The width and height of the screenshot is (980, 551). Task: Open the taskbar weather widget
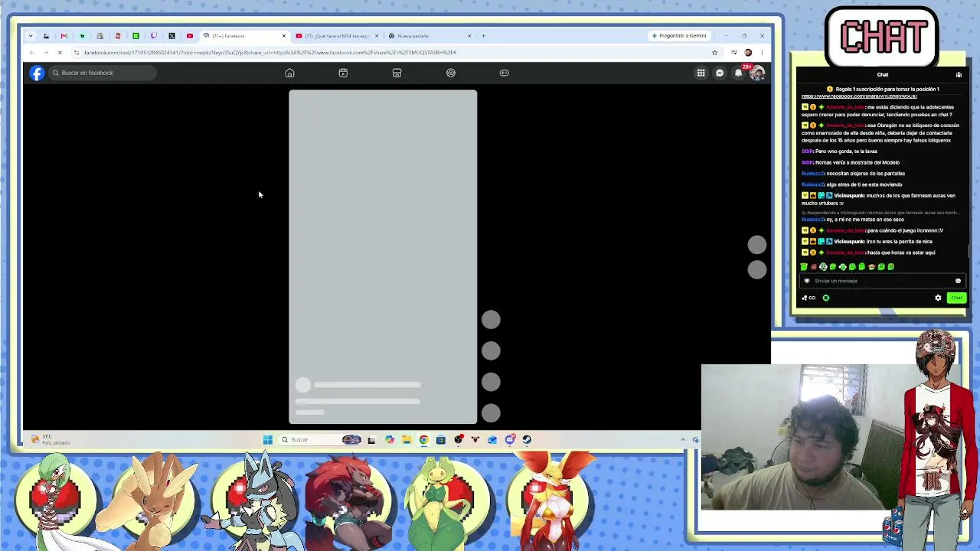pyautogui.click(x=51, y=440)
